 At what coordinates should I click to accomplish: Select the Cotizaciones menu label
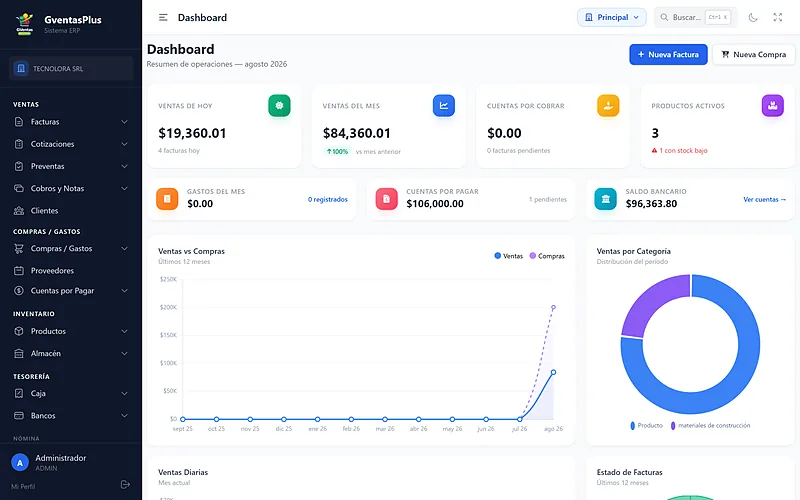coord(53,144)
